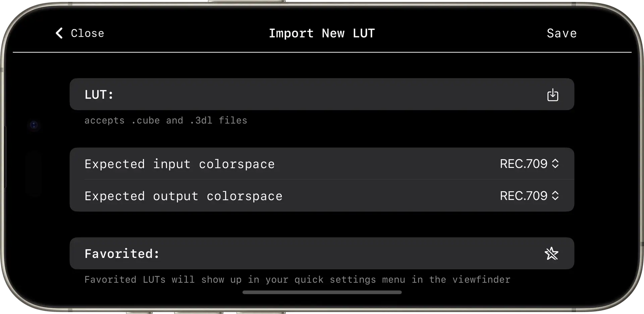Click the Close text button
The image size is (644, 314).
pos(87,33)
